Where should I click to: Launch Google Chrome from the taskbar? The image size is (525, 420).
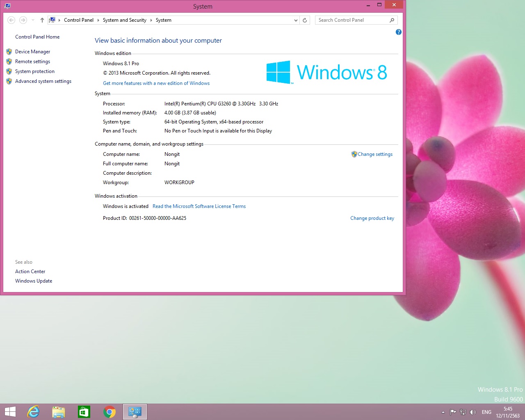110,412
